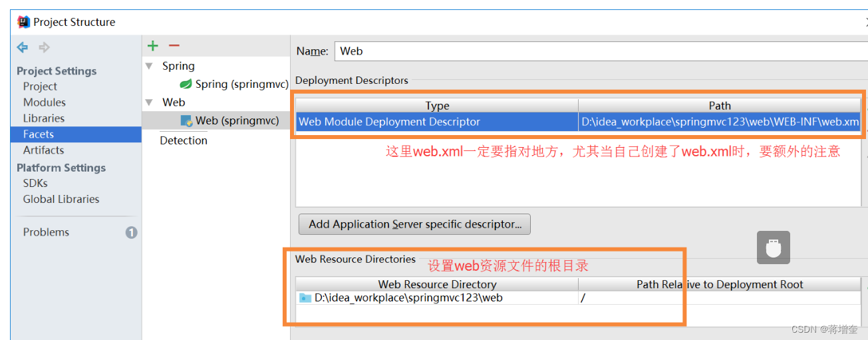Click the Path column header of descriptors
This screenshot has height=340, width=868.
tap(720, 106)
